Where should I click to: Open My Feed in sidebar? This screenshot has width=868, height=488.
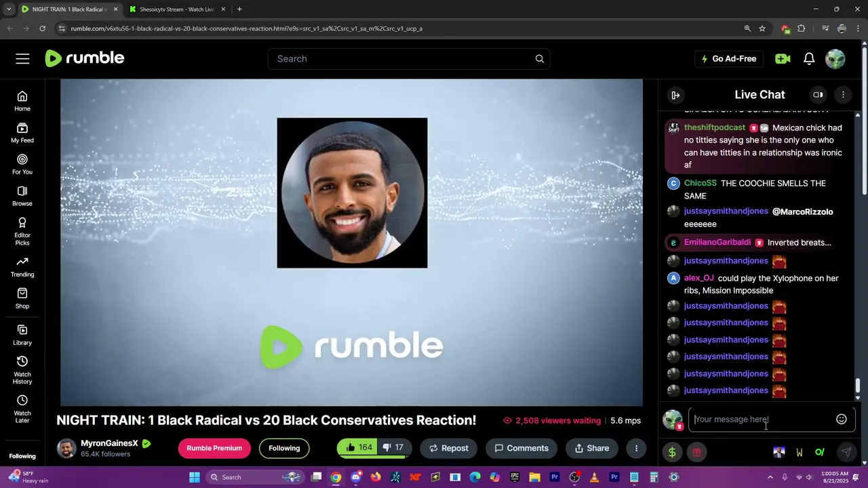click(22, 133)
